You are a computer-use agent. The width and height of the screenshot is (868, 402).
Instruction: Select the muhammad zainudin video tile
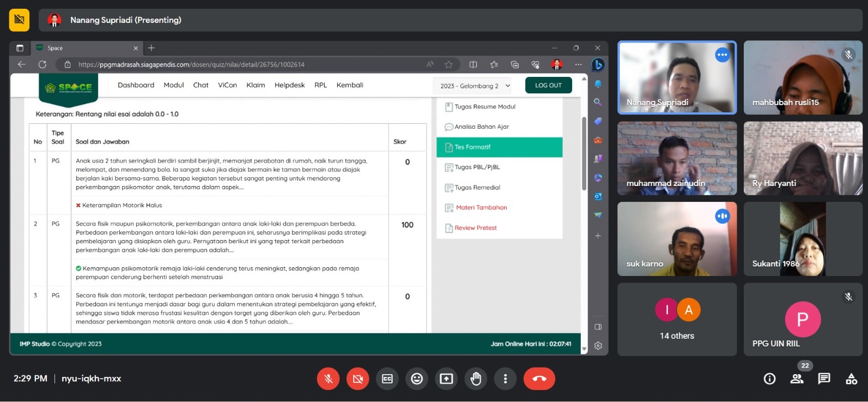[677, 158]
